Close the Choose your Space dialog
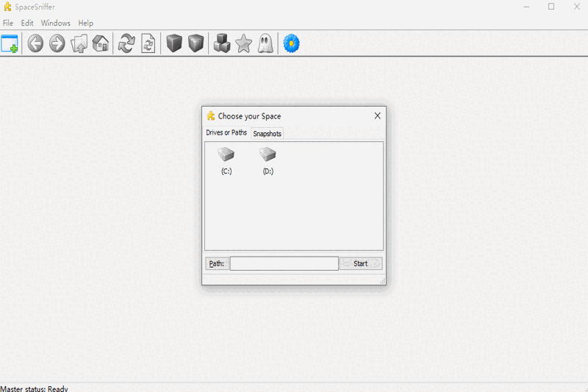 coord(377,116)
